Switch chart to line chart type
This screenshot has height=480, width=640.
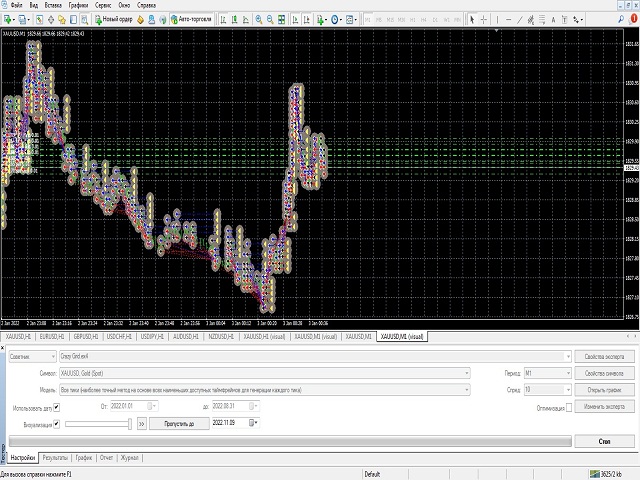246,19
